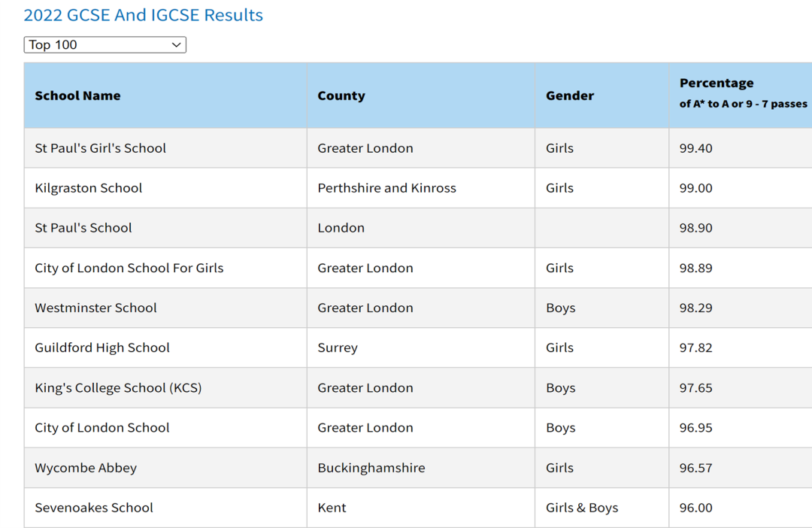812x528 pixels.
Task: Select Kilgraston School entry
Action: point(89,188)
